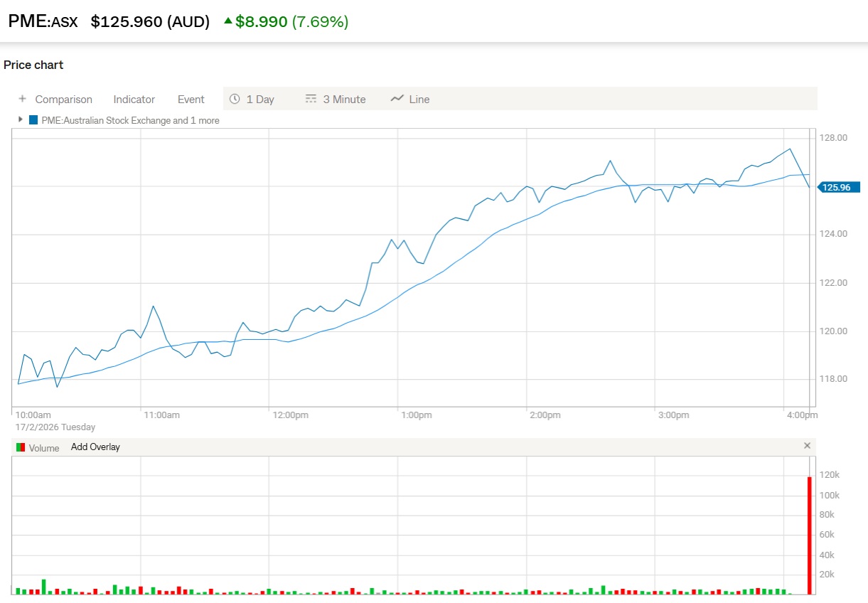The width and height of the screenshot is (868, 603).
Task: Click the clock icon for time range
Action: coord(235,99)
